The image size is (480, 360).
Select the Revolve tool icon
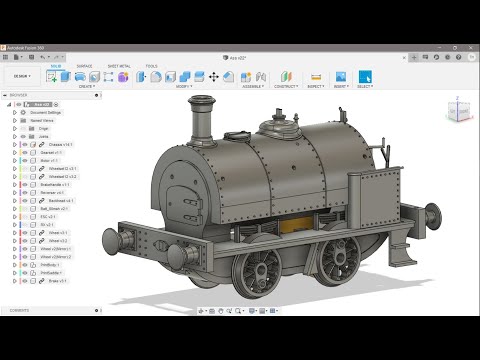(x=80, y=77)
